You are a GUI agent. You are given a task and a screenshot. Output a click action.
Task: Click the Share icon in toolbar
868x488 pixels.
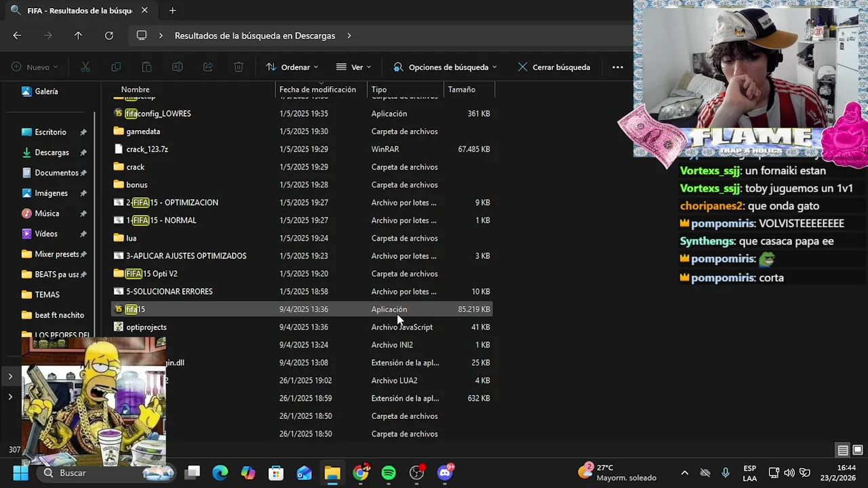(x=208, y=67)
